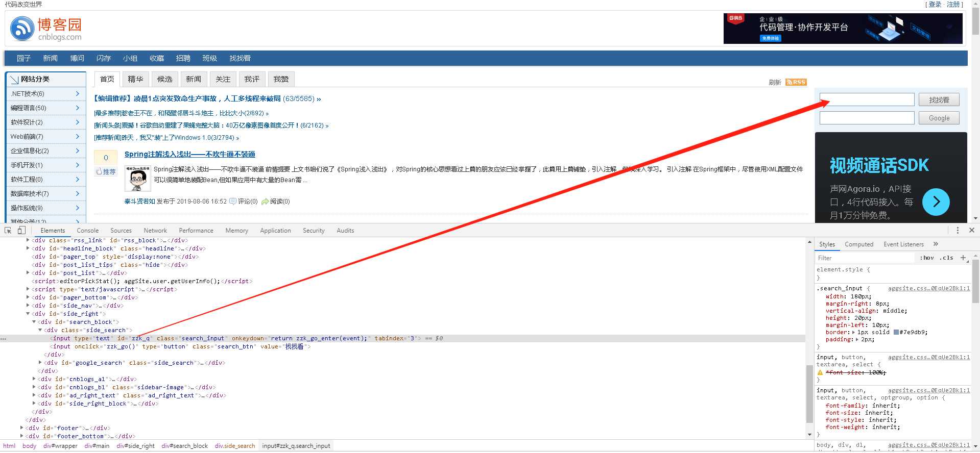Expand the div#headline_block node
Viewport: 980px width, 453px height.
point(28,248)
